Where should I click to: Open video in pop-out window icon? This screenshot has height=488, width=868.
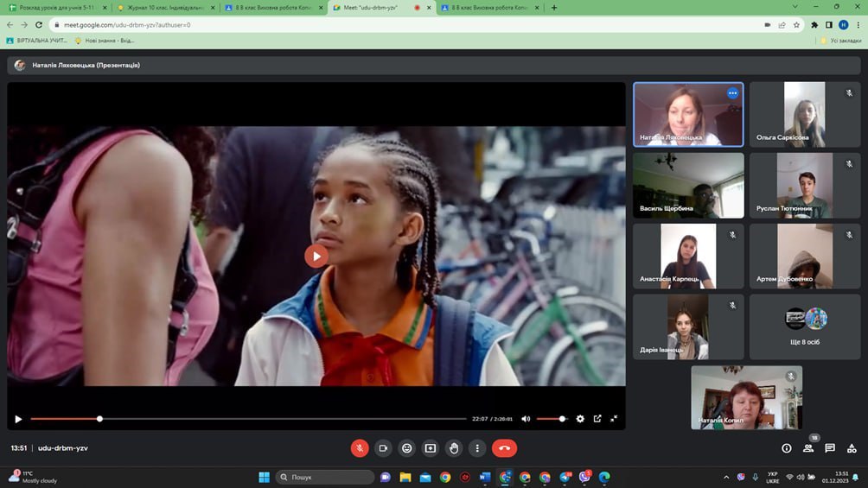(x=597, y=419)
